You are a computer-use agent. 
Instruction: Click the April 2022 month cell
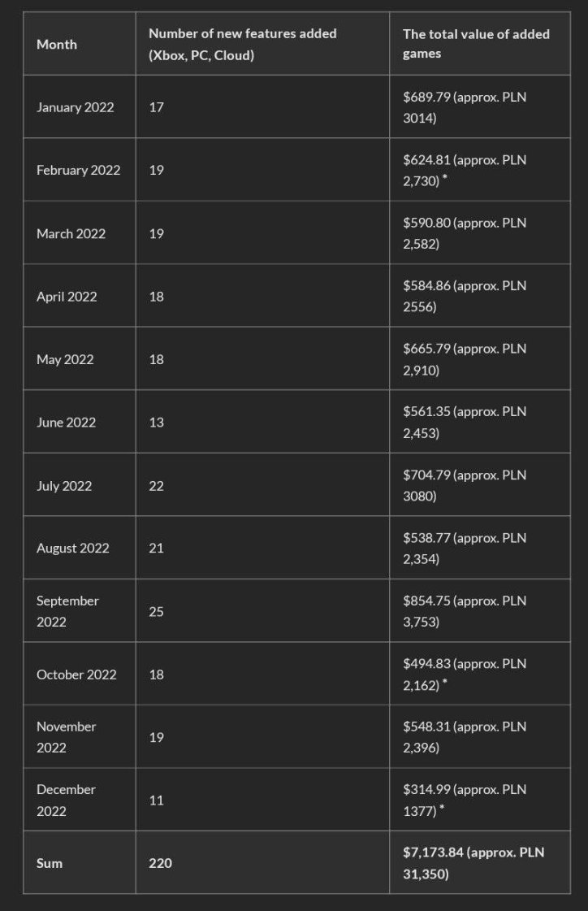click(67, 297)
